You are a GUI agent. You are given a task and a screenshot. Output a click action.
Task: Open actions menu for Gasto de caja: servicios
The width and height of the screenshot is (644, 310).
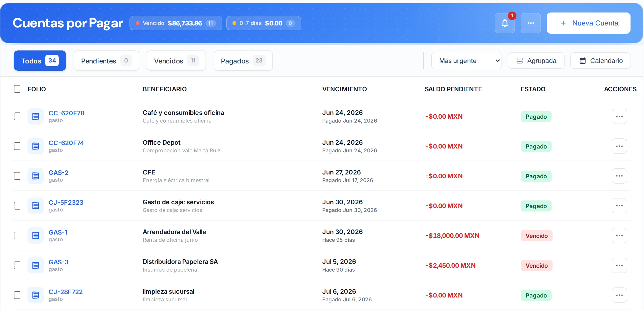click(619, 206)
